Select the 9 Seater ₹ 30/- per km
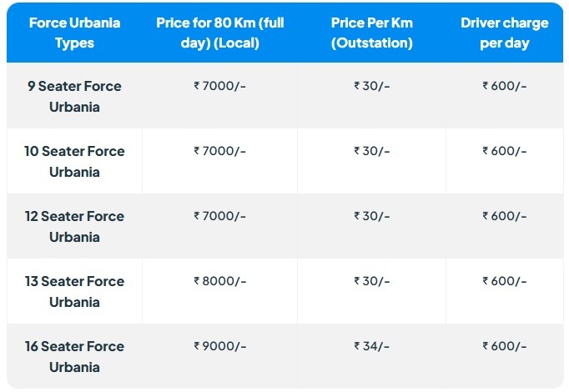Screen dimensions: 569x392 point(371,86)
